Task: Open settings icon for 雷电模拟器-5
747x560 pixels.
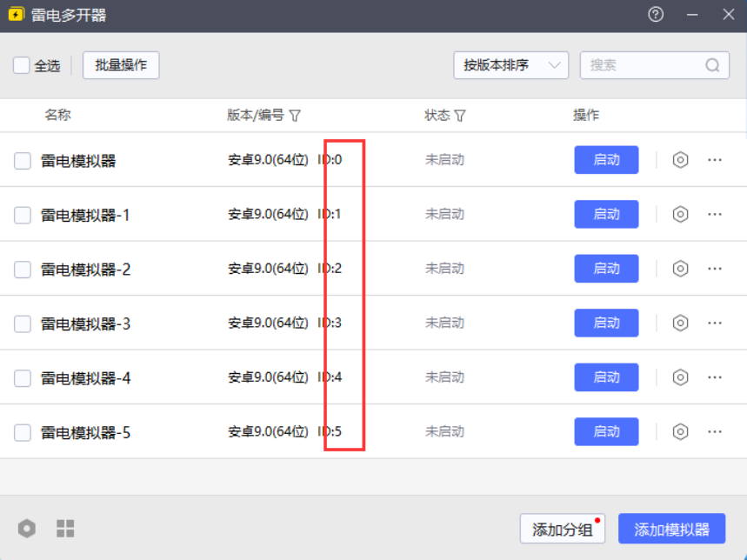Action: pyautogui.click(x=680, y=431)
